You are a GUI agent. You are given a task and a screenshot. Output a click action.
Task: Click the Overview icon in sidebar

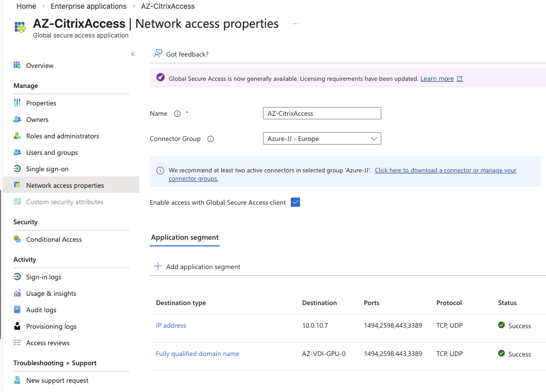(x=17, y=65)
